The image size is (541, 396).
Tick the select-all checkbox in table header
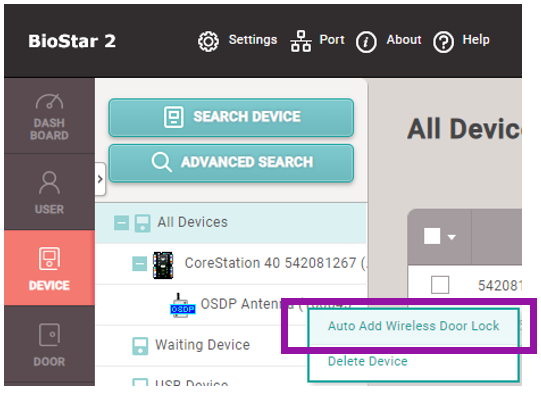pos(432,236)
